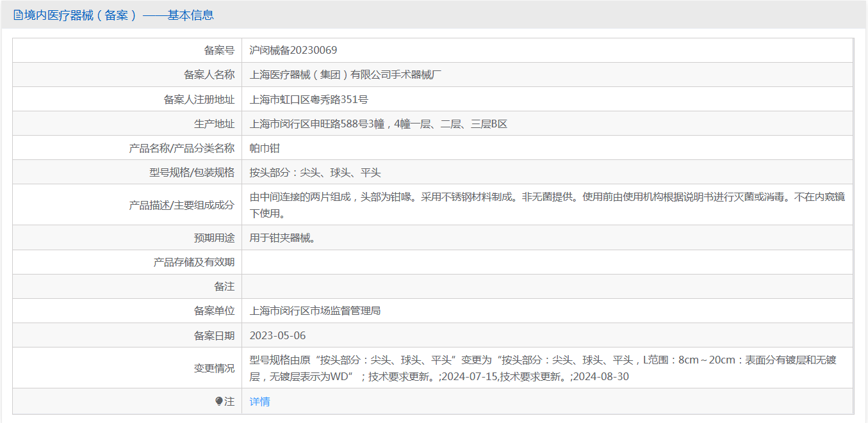Click the 备案单位 label
The width and height of the screenshot is (868, 423).
pyautogui.click(x=214, y=311)
